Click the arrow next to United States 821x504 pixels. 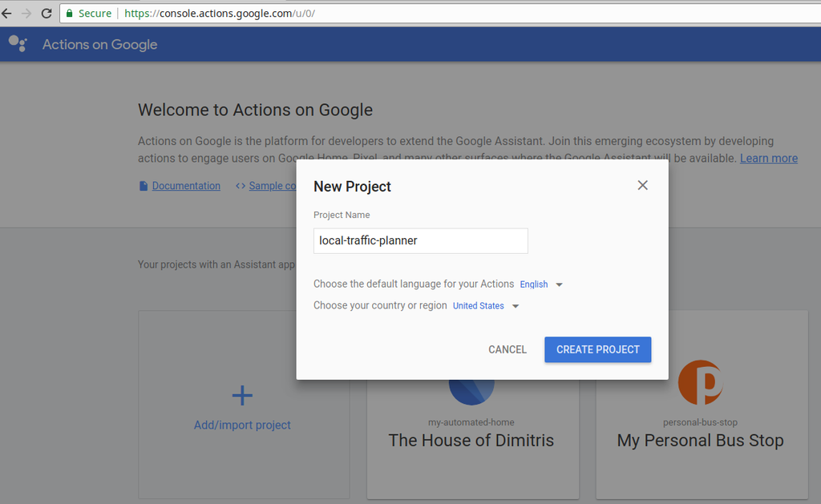point(516,306)
